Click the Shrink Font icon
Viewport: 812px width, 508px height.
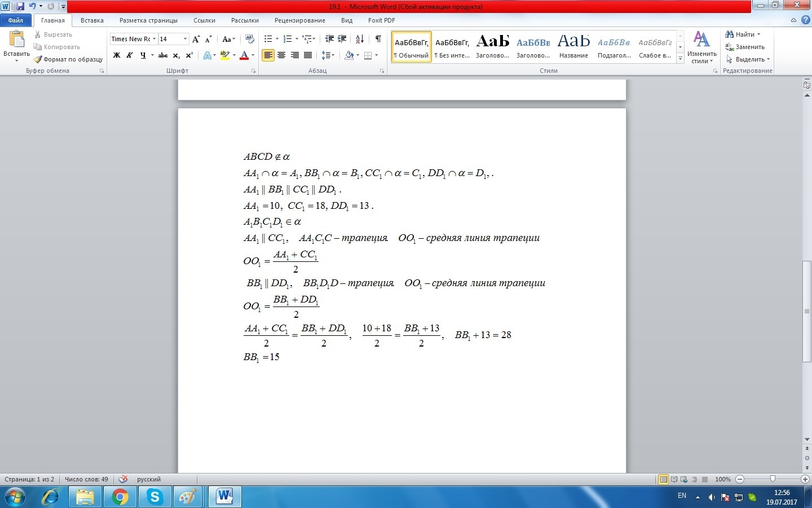click(x=209, y=39)
